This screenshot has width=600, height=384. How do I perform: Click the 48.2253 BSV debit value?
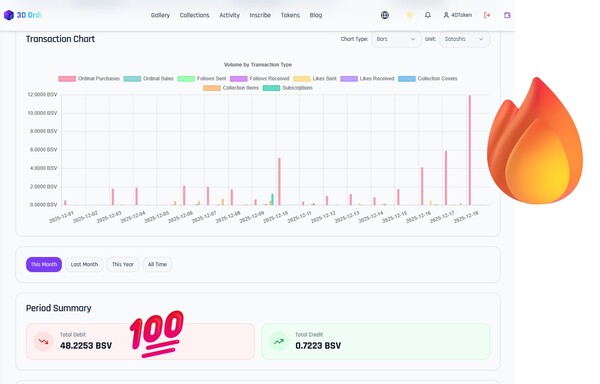[x=86, y=346]
